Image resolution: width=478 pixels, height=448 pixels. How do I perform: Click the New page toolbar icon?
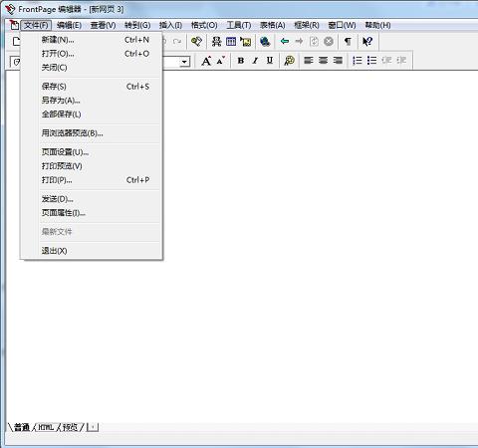(x=16, y=42)
